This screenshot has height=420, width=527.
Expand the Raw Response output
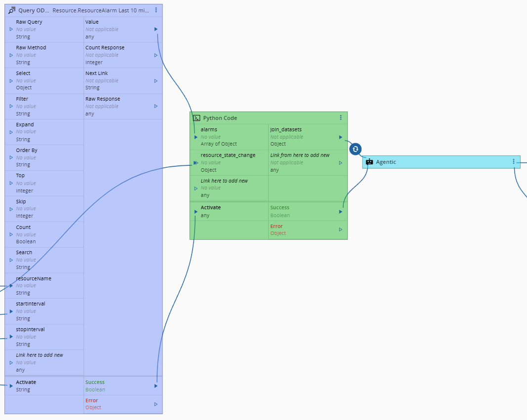click(156, 106)
